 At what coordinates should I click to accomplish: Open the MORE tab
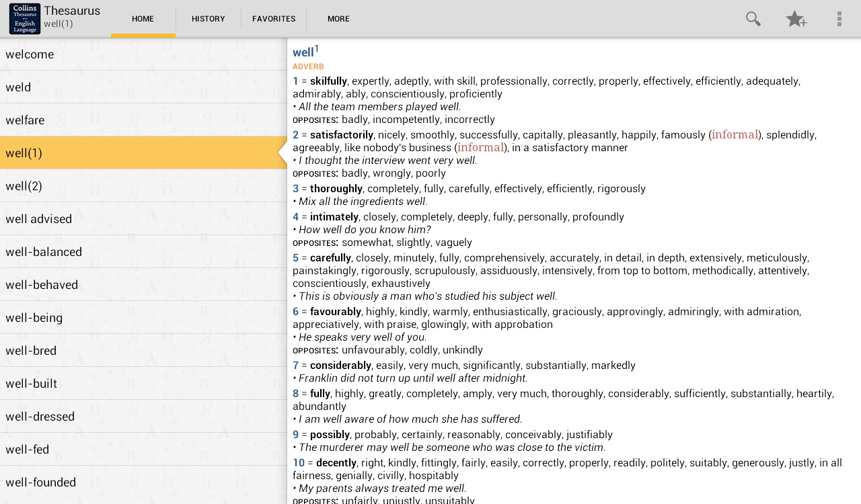pos(338,19)
